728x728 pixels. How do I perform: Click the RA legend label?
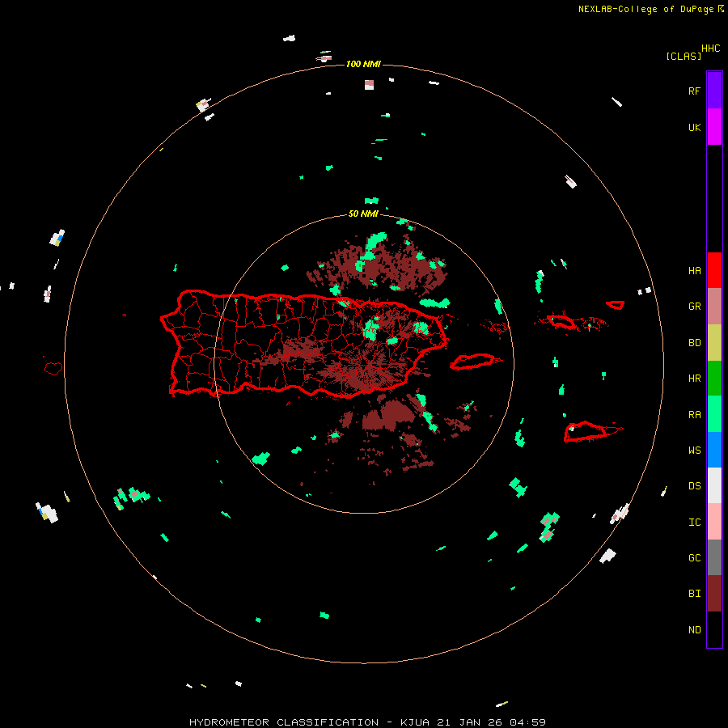[694, 415]
